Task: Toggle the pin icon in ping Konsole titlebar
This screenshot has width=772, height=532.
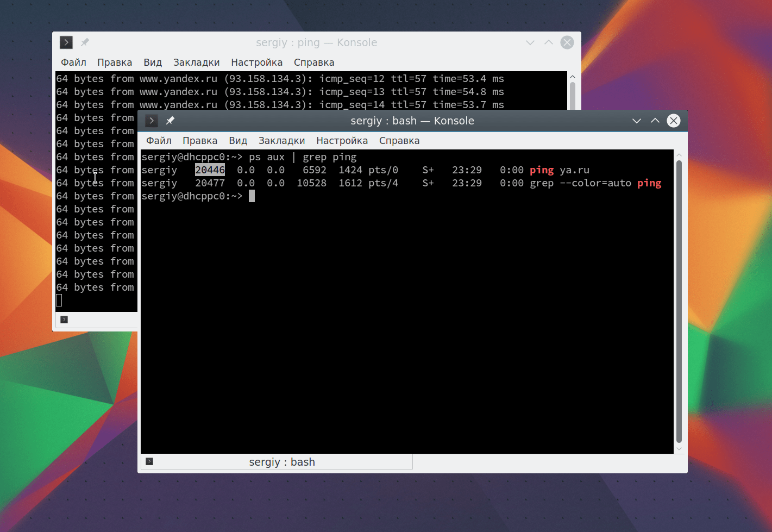Action: click(85, 42)
